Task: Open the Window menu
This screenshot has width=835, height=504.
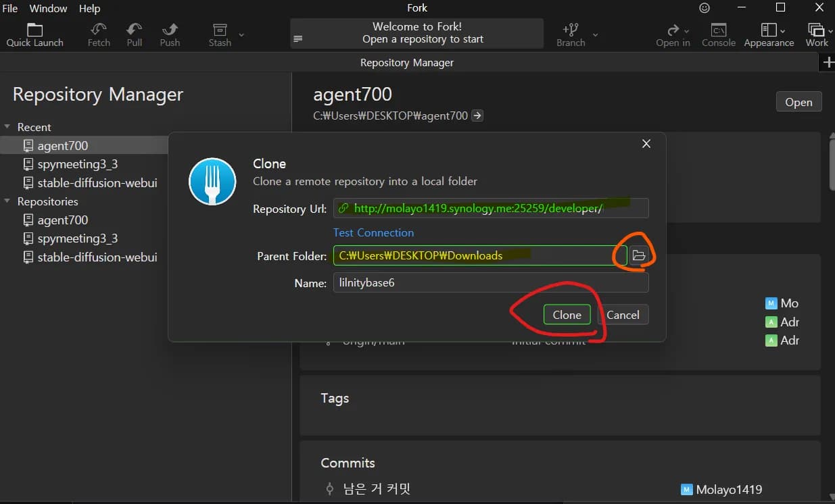Action: [x=49, y=8]
